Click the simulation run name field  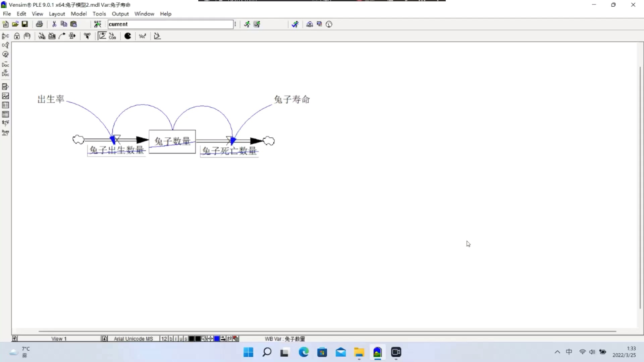(170, 24)
